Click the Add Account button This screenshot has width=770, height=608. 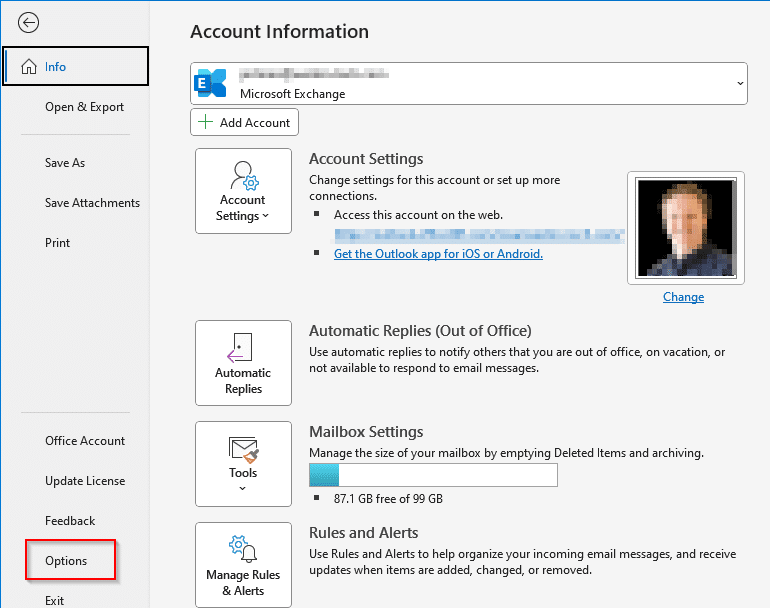244,122
